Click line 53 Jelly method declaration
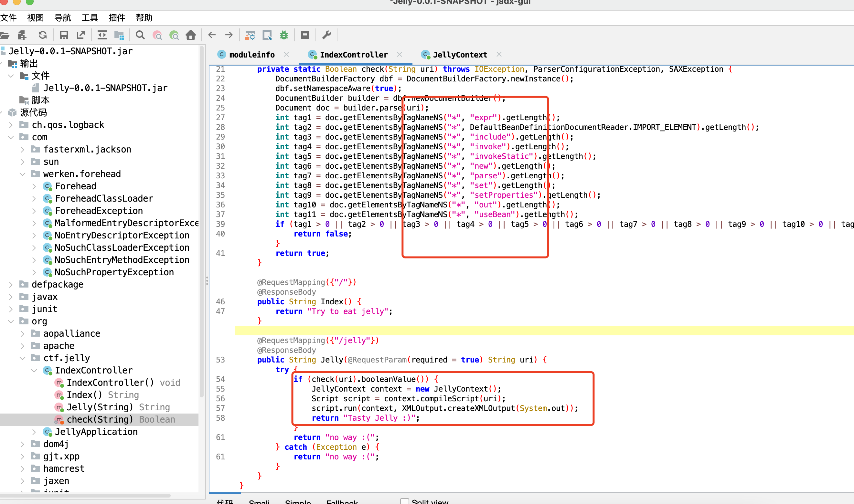Screen dimensions: 854x504 402,360
